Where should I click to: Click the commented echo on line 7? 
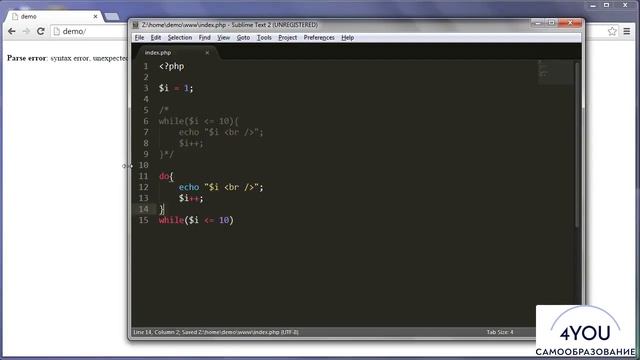coord(221,132)
